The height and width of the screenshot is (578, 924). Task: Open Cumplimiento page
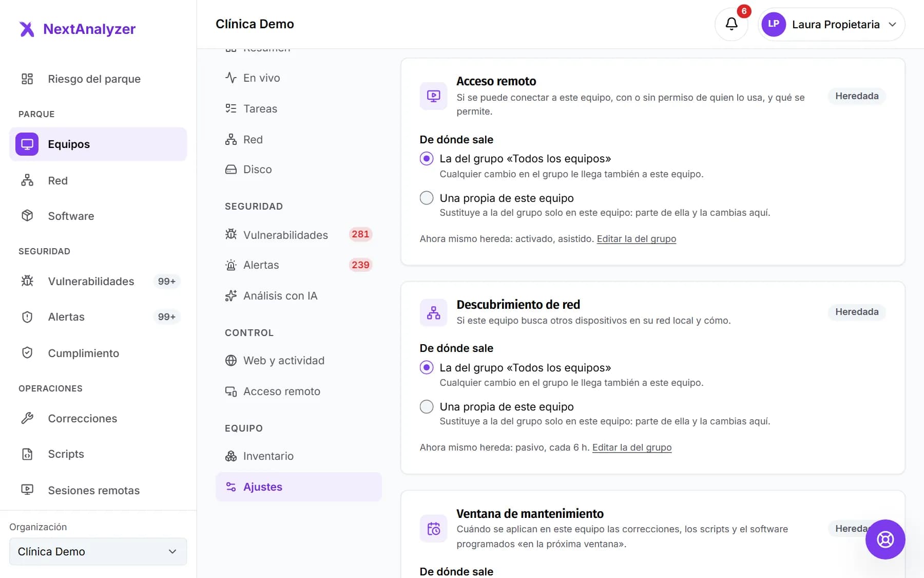point(98,353)
